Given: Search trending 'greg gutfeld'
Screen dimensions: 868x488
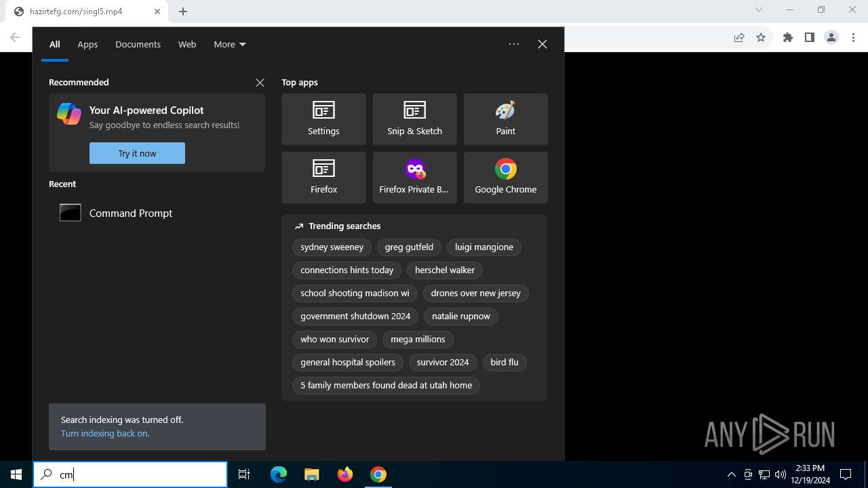Looking at the screenshot, I should coord(409,247).
